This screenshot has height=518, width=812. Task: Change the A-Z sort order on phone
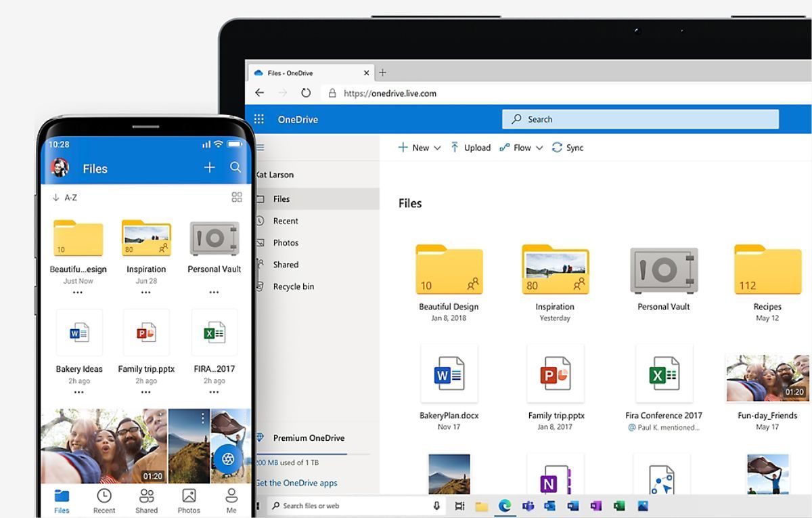pos(65,198)
